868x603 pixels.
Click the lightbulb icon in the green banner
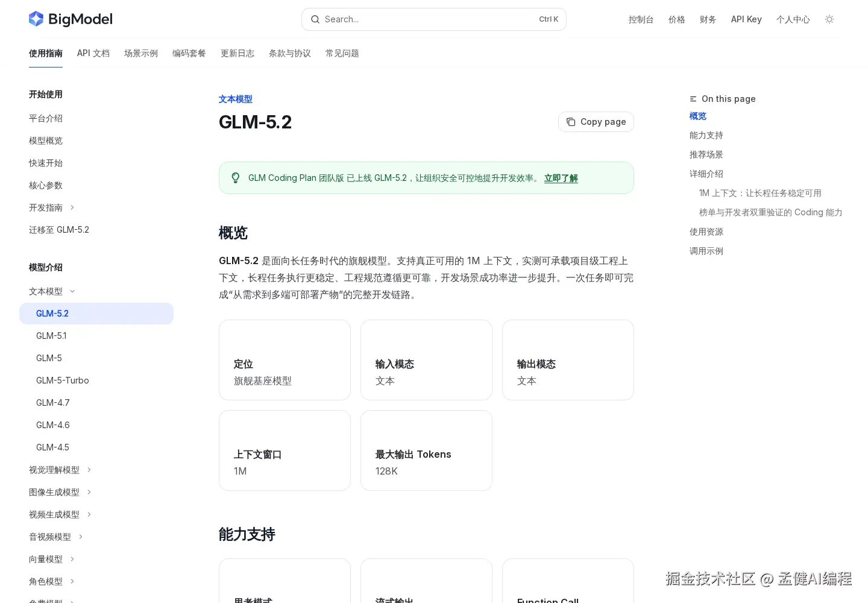click(236, 178)
